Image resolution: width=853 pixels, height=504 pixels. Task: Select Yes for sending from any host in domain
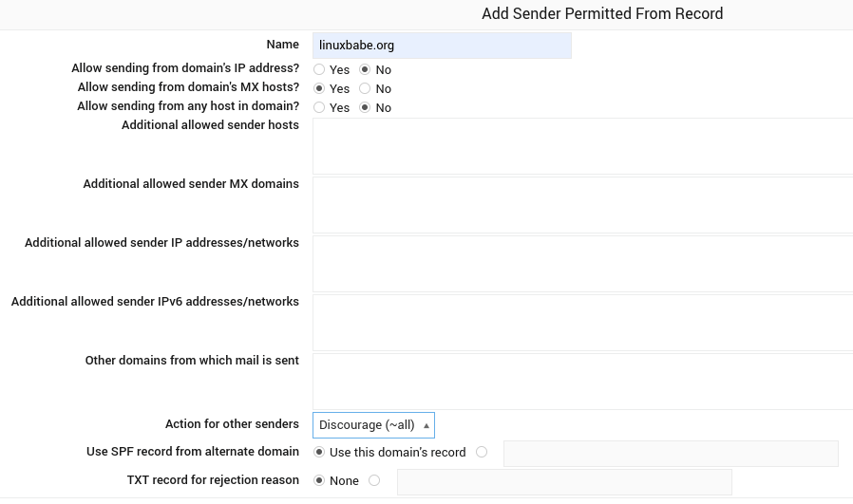(x=319, y=108)
